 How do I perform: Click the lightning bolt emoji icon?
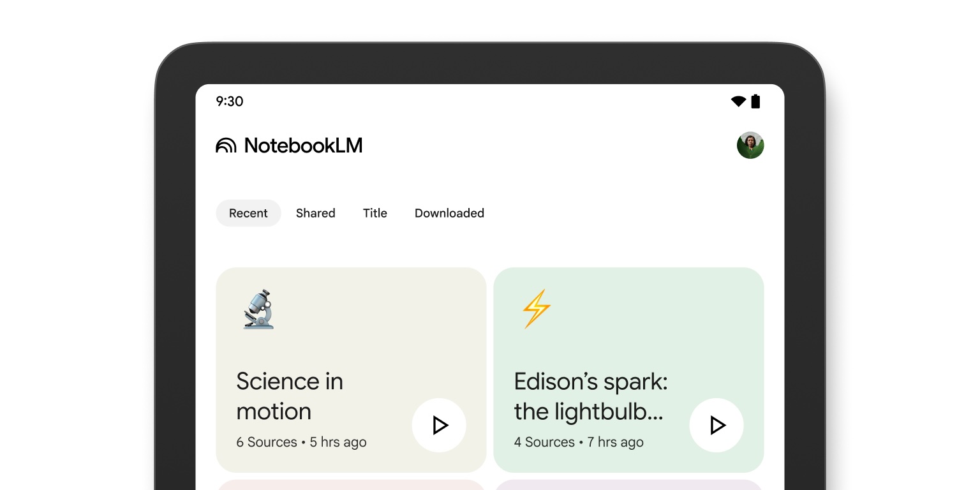point(536,309)
